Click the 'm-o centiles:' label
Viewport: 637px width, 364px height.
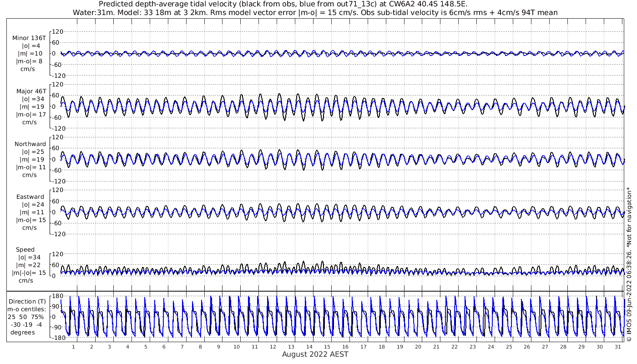click(x=26, y=309)
